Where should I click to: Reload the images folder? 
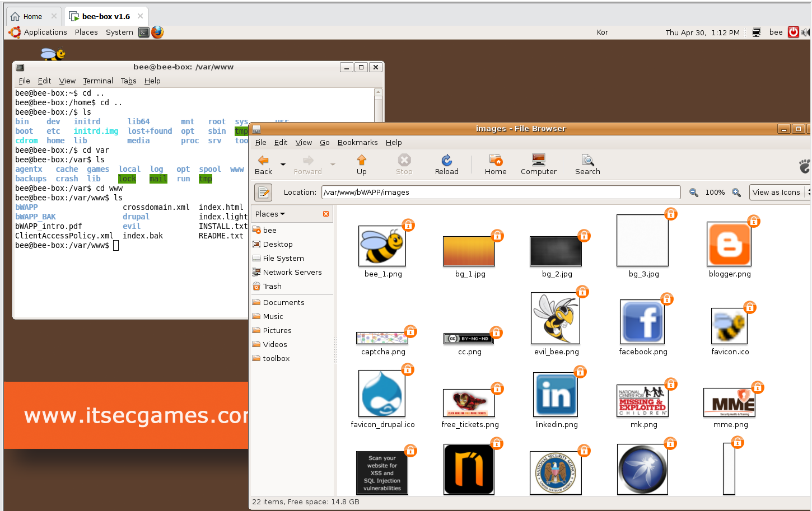tap(446, 165)
